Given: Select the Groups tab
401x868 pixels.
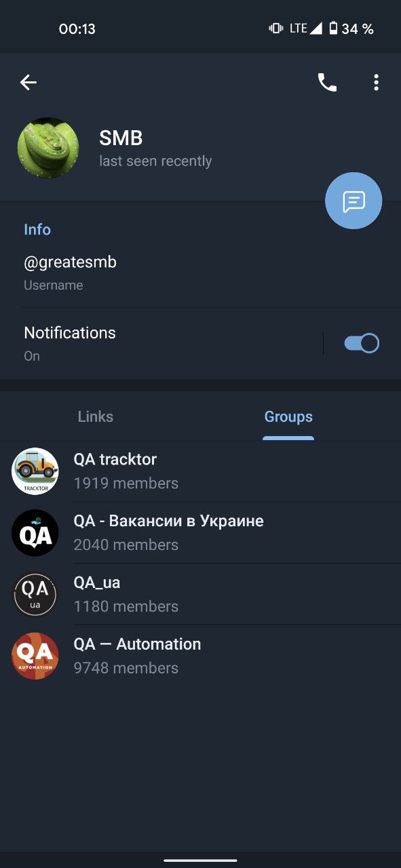Looking at the screenshot, I should [x=288, y=416].
